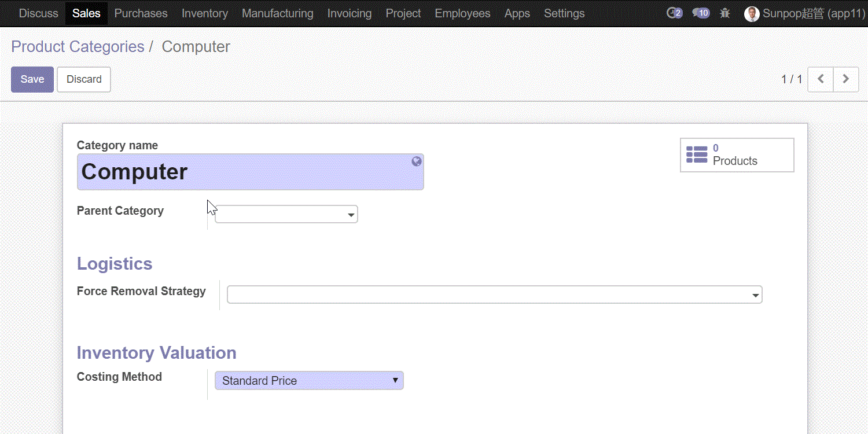
Task: Open the Inventory menu
Action: point(204,13)
